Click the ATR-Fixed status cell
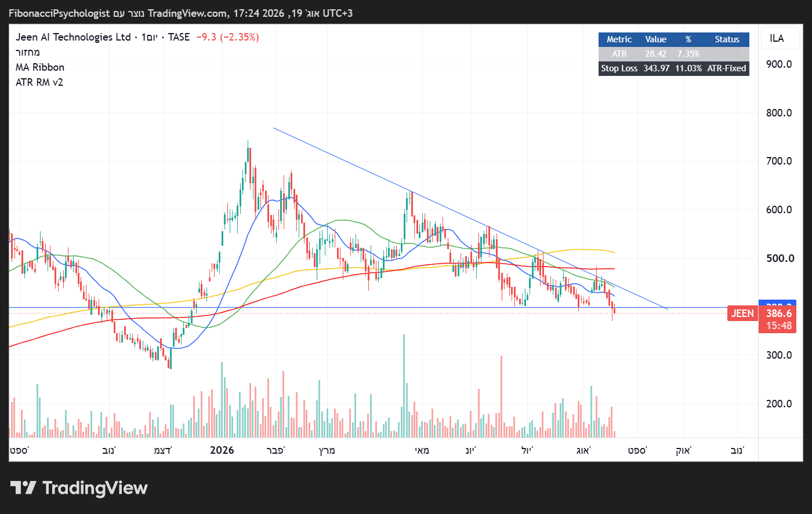This screenshot has width=812, height=514. coord(727,68)
